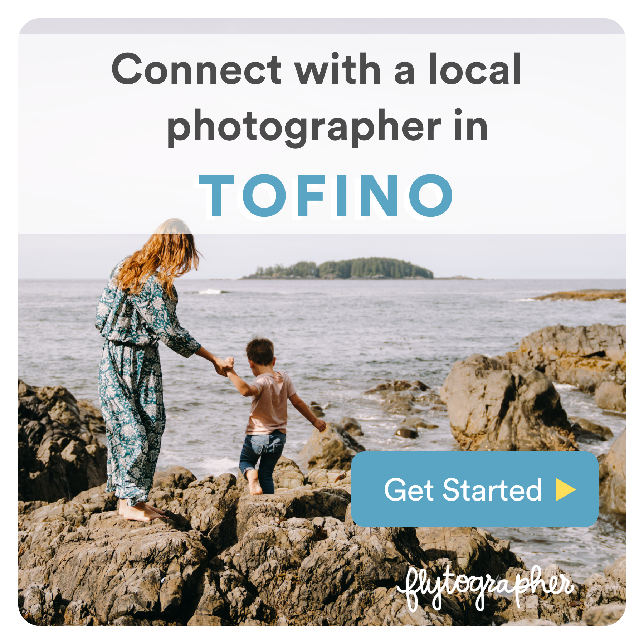This screenshot has width=644, height=644.
Task: Click the yellow play arrow icon
Action: tap(566, 490)
